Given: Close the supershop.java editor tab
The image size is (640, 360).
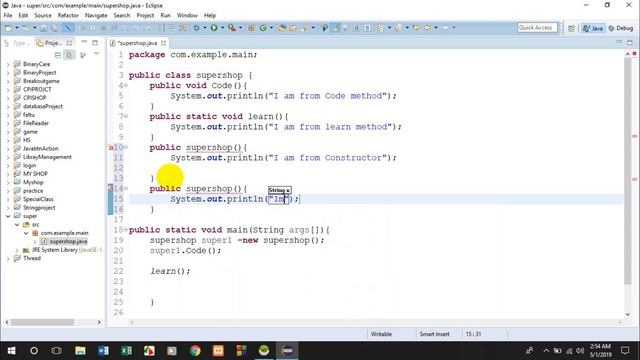Looking at the screenshot, I should point(163,43).
